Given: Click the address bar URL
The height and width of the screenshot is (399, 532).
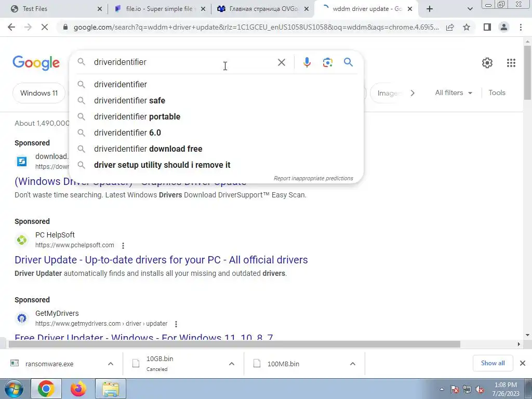Looking at the screenshot, I should click(256, 27).
